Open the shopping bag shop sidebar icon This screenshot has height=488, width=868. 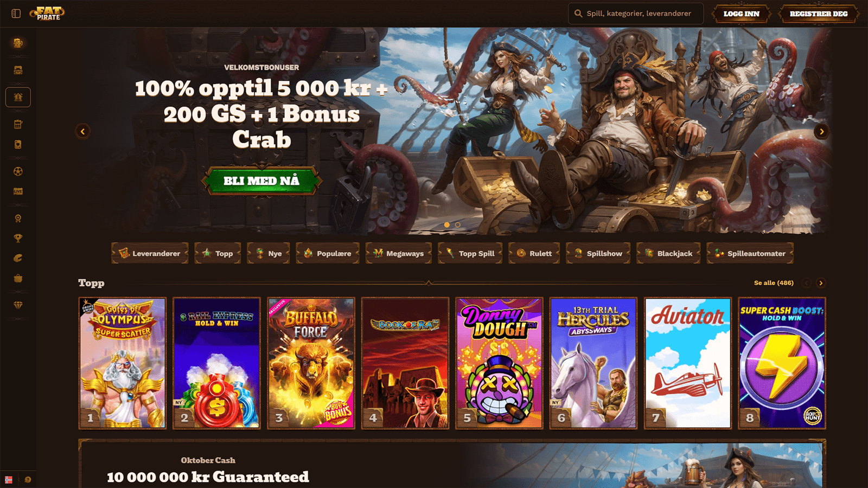[x=18, y=278]
